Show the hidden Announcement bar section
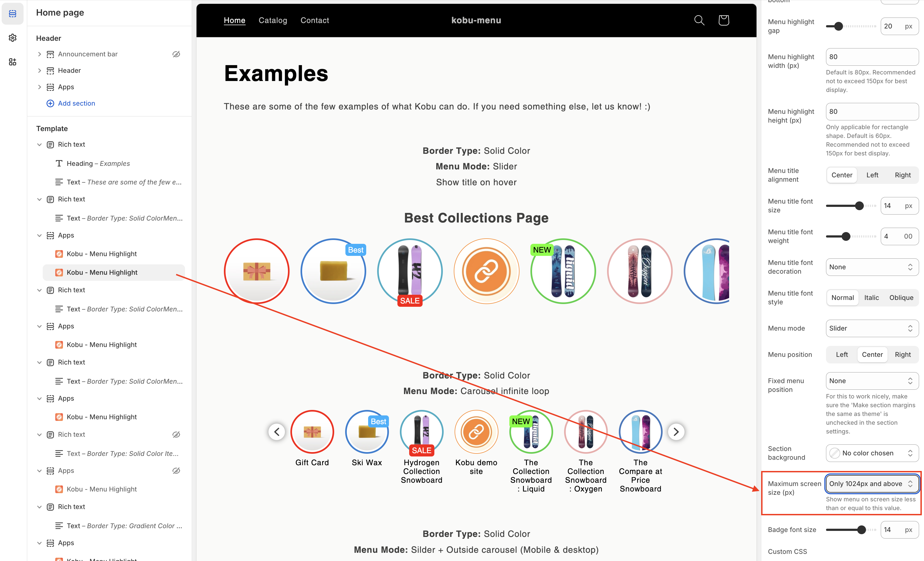Viewport: 924px width, 561px height. pyautogui.click(x=176, y=54)
